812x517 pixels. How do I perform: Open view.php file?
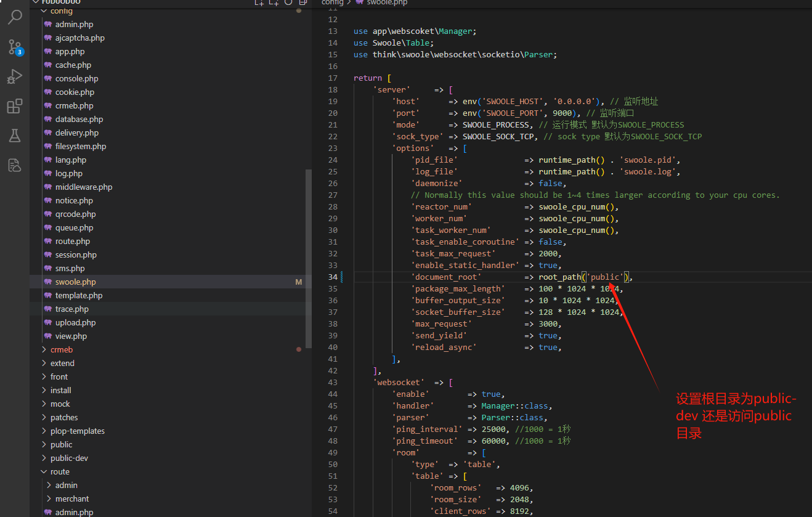pyautogui.click(x=71, y=336)
